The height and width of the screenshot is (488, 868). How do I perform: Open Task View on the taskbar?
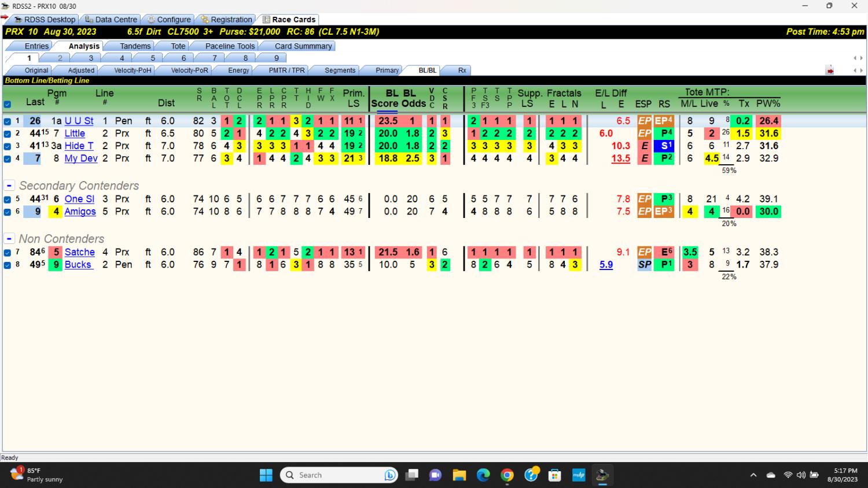coord(411,475)
